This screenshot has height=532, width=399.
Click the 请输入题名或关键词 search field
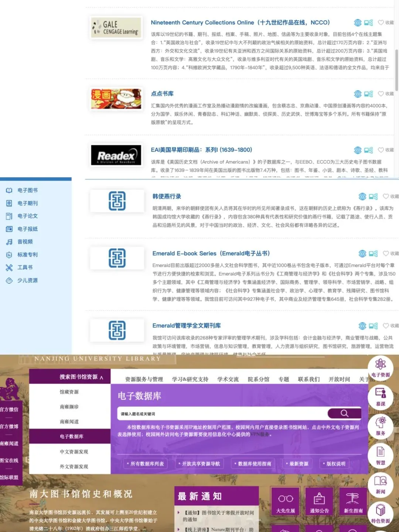point(223,414)
